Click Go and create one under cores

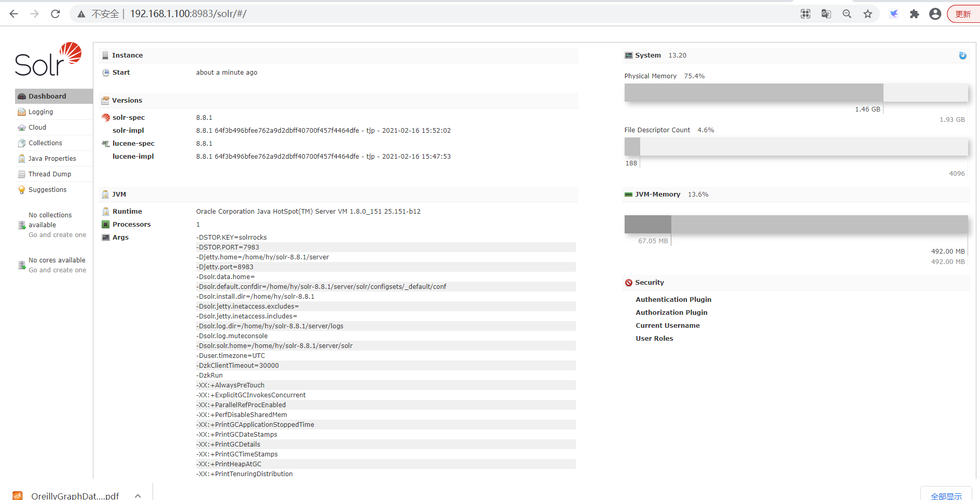pyautogui.click(x=58, y=270)
